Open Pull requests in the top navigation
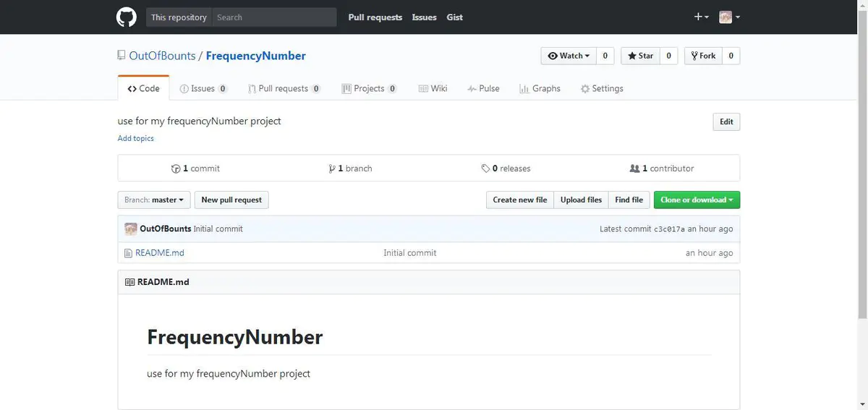The height and width of the screenshot is (410, 868). [375, 17]
